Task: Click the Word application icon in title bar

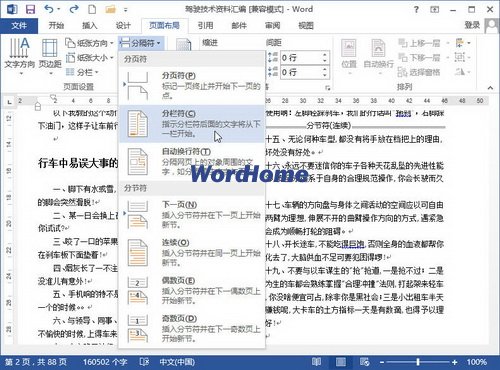Action: [12, 9]
